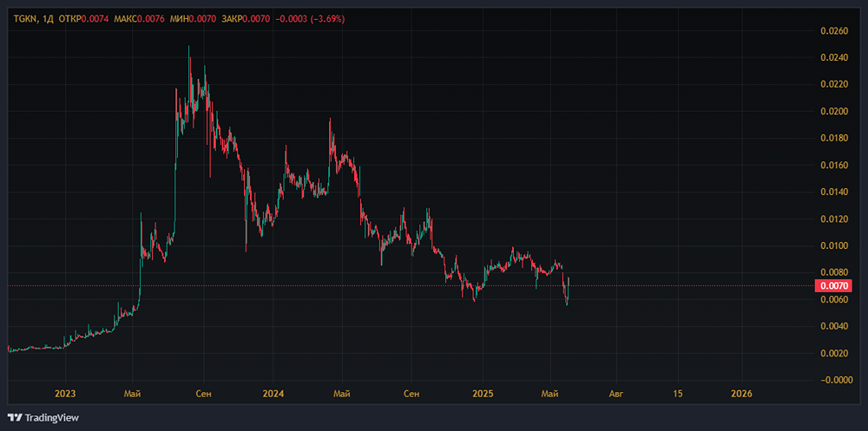This screenshot has height=431, width=868.
Task: Click the 0.0120 price axis label
Action: 833,219
